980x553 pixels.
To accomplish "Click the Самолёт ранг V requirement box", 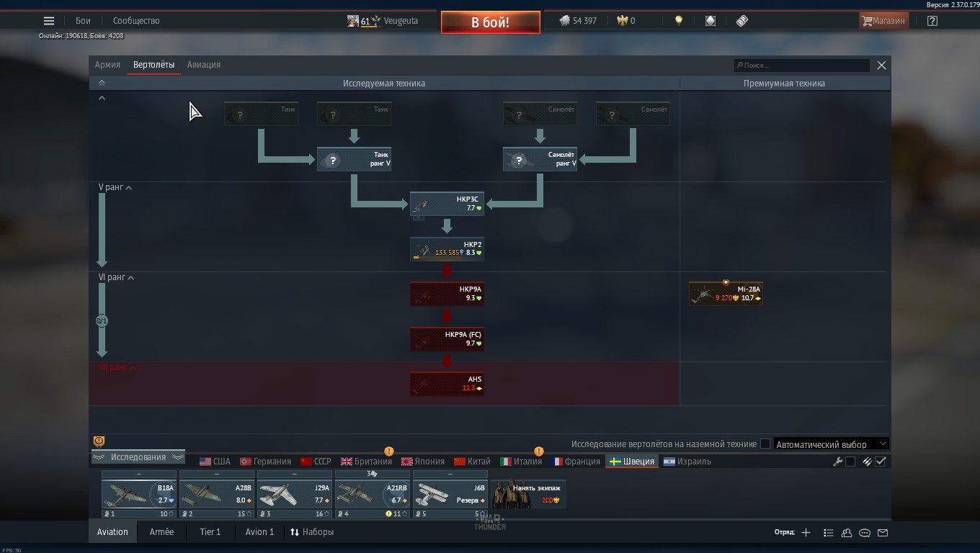I will click(x=540, y=159).
